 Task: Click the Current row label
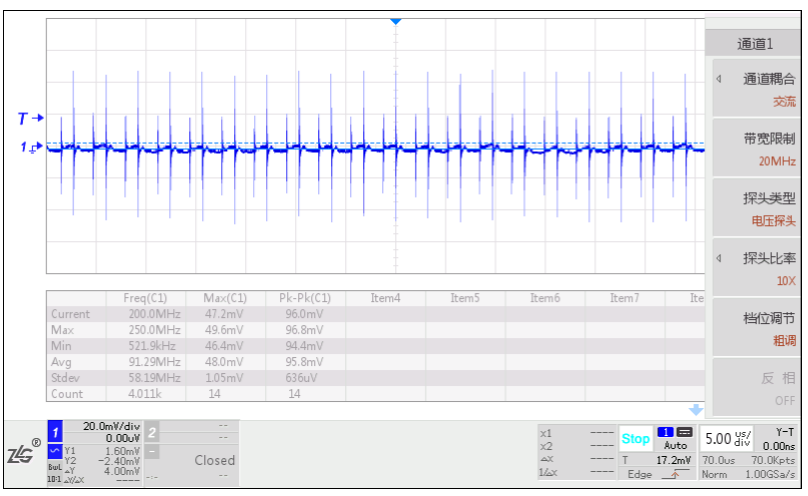pos(70,314)
